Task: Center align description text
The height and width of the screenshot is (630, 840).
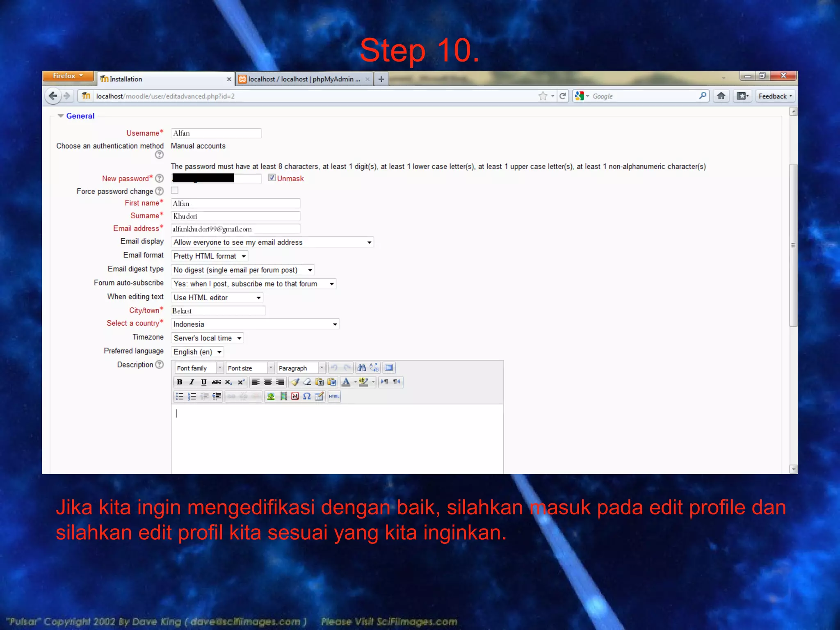Action: [268, 382]
